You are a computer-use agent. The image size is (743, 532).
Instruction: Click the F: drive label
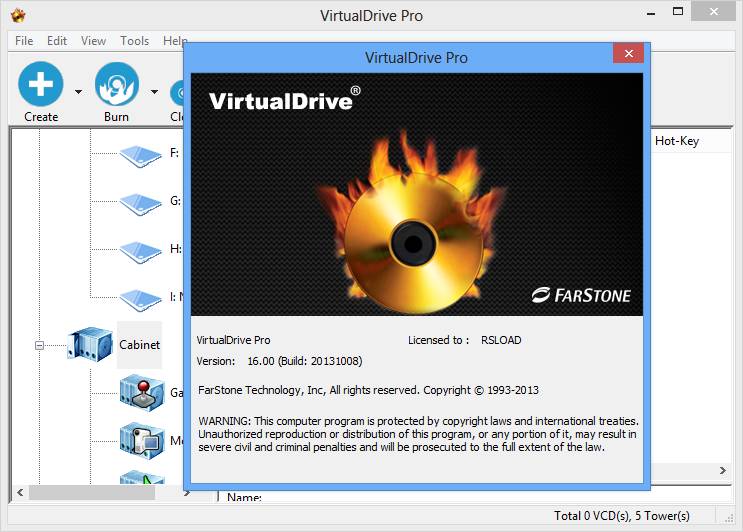(x=174, y=153)
